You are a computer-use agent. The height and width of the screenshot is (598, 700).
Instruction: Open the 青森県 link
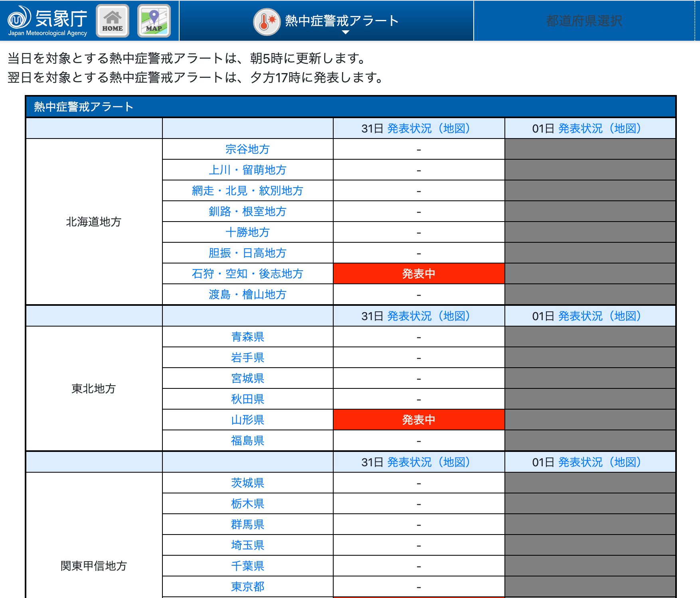pos(247,337)
